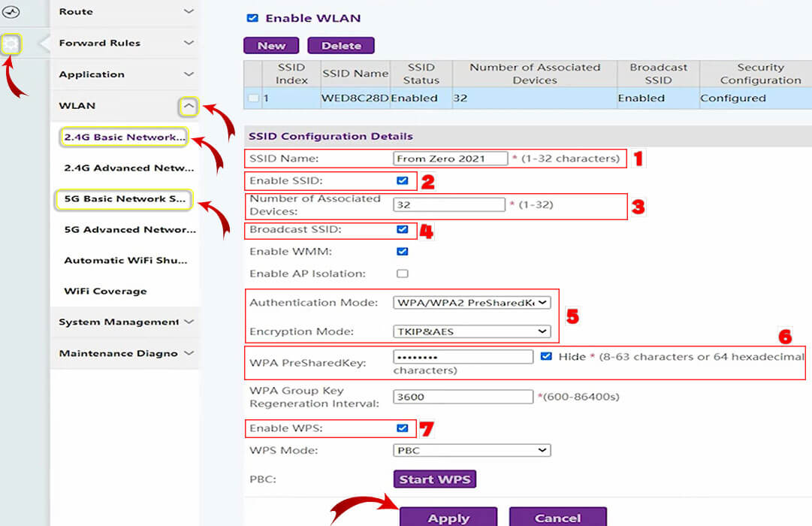Expand the Route menu section

point(189,12)
